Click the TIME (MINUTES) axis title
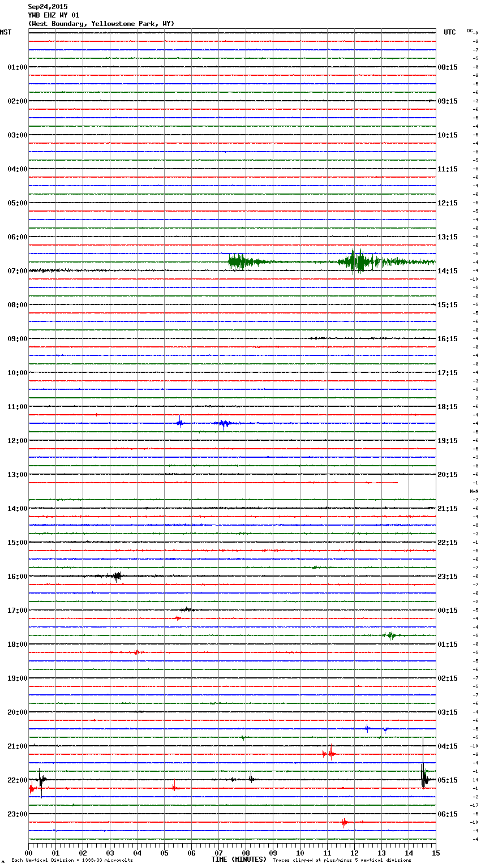Viewport: 481px width, 868px height. pyautogui.click(x=239, y=860)
